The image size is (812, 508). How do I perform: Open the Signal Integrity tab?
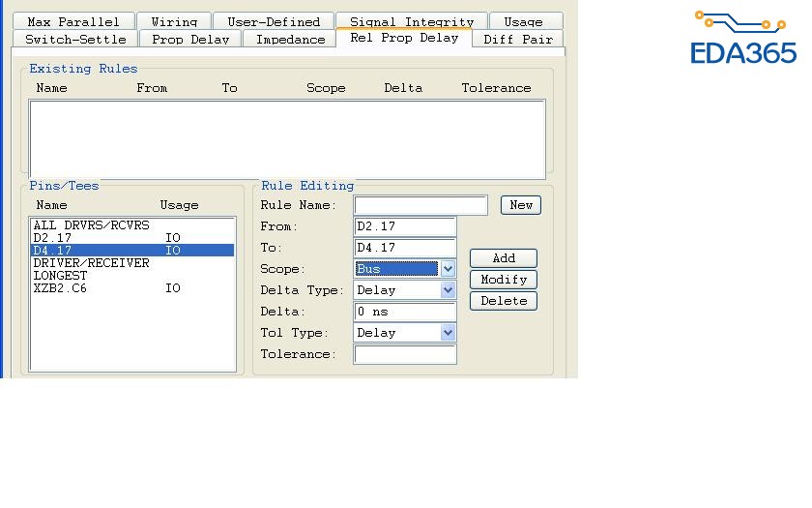[x=412, y=20]
